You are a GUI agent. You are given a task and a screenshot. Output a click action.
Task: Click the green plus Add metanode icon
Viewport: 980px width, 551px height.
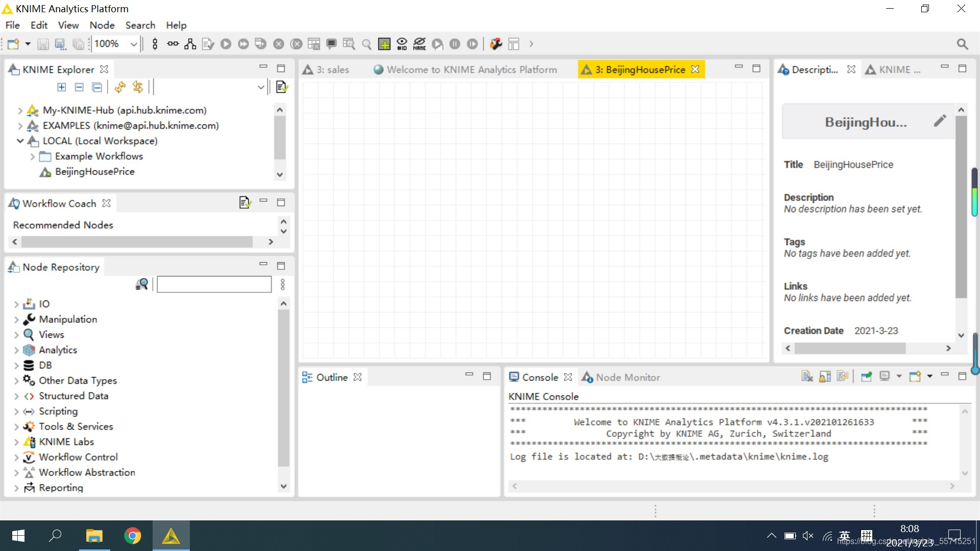(x=384, y=44)
